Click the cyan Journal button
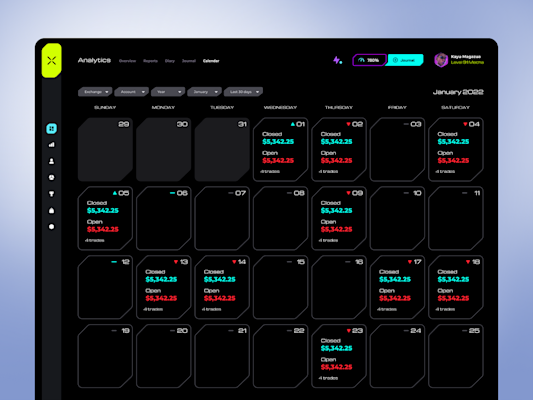This screenshot has width=533, height=400. pyautogui.click(x=405, y=60)
